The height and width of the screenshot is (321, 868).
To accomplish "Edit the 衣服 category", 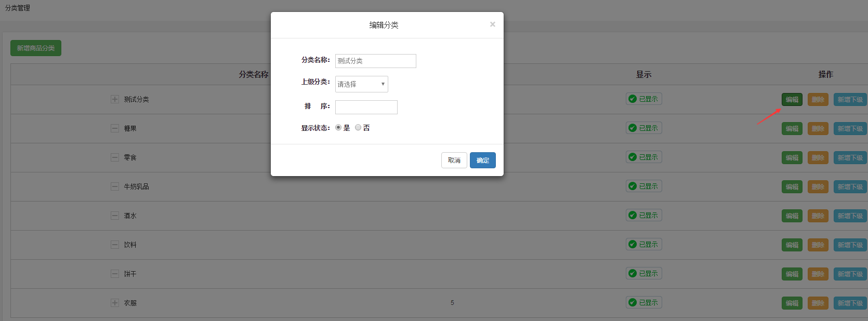I will click(x=792, y=303).
